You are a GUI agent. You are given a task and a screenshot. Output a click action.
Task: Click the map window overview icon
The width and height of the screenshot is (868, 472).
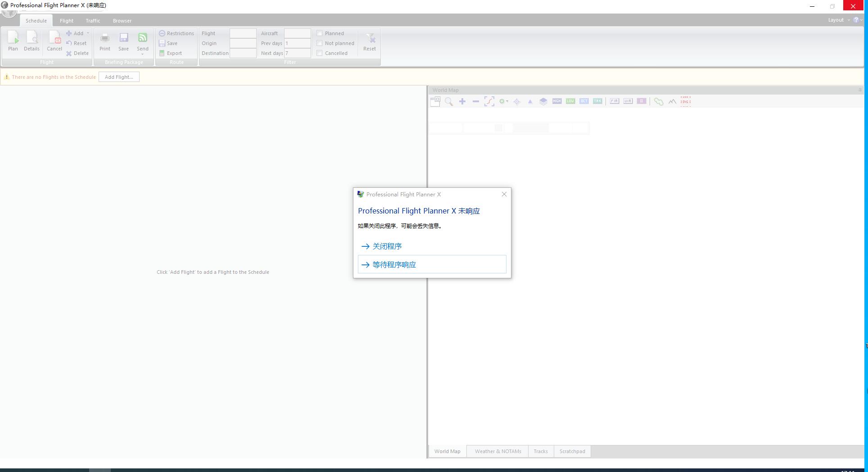(x=435, y=101)
